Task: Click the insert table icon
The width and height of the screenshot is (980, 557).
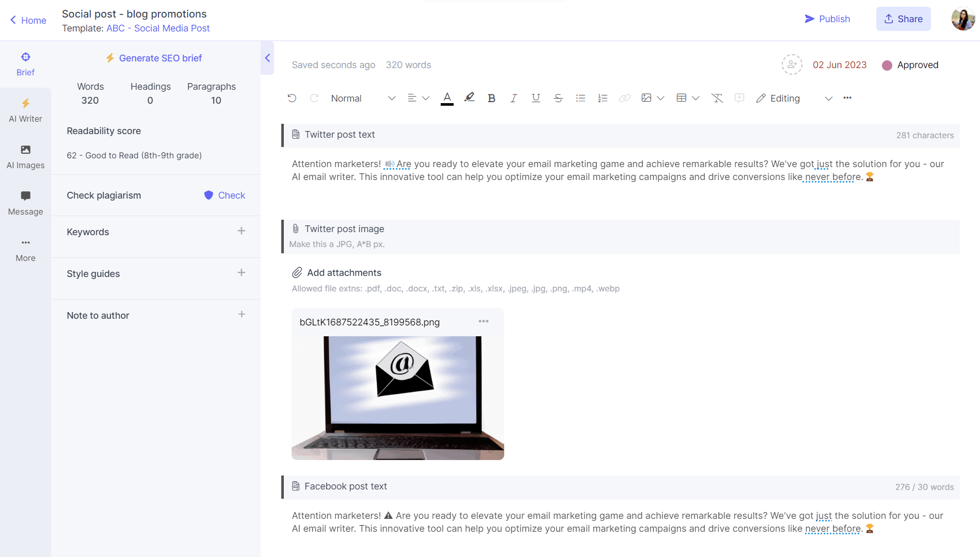Action: click(681, 98)
